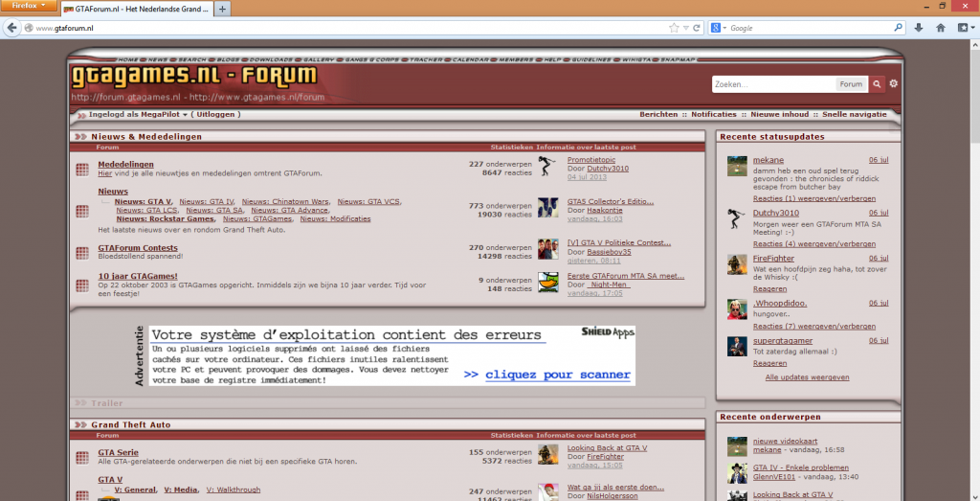Open Snelle navigatie link
The height and width of the screenshot is (501, 980).
(855, 114)
